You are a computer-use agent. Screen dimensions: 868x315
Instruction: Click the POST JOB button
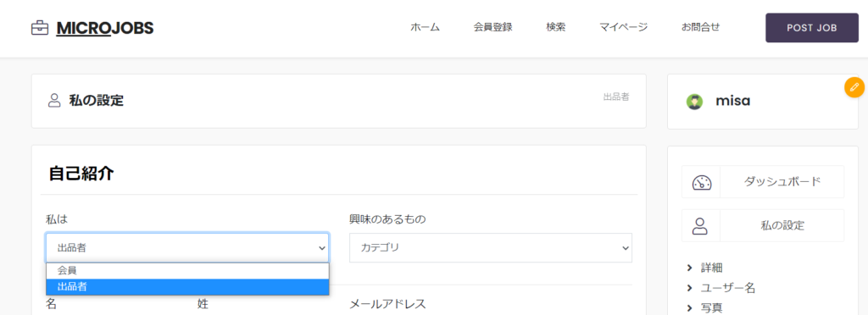[x=811, y=28]
